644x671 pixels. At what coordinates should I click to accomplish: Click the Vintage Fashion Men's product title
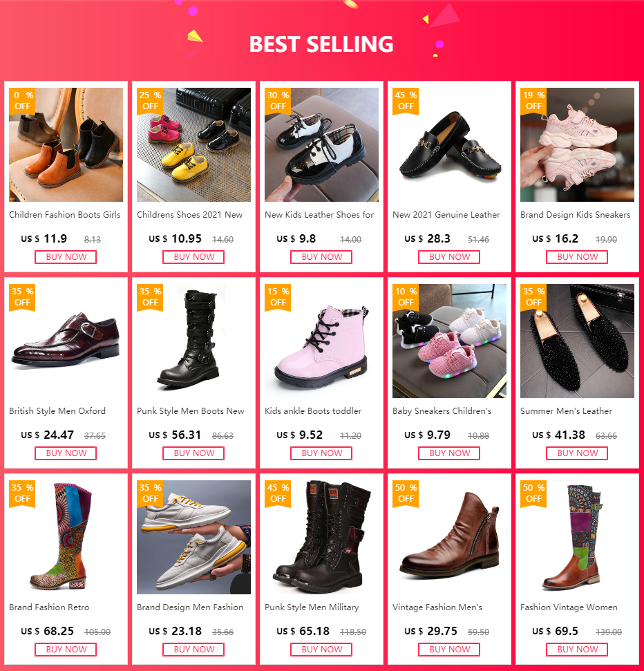pyautogui.click(x=437, y=607)
